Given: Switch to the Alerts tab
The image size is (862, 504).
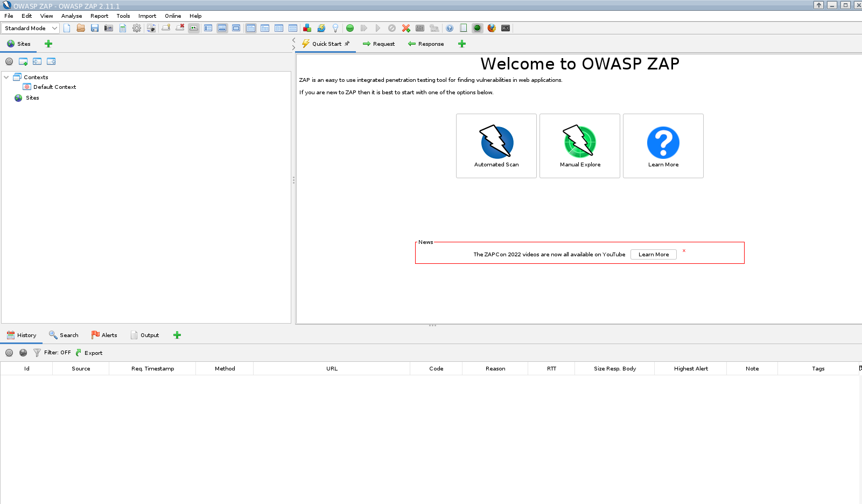Looking at the screenshot, I should [104, 335].
